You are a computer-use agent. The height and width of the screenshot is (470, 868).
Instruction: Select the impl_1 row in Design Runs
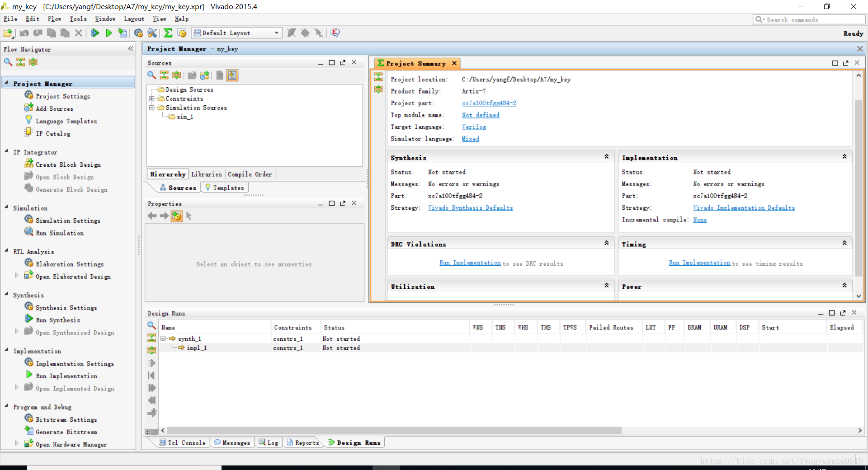(511, 348)
